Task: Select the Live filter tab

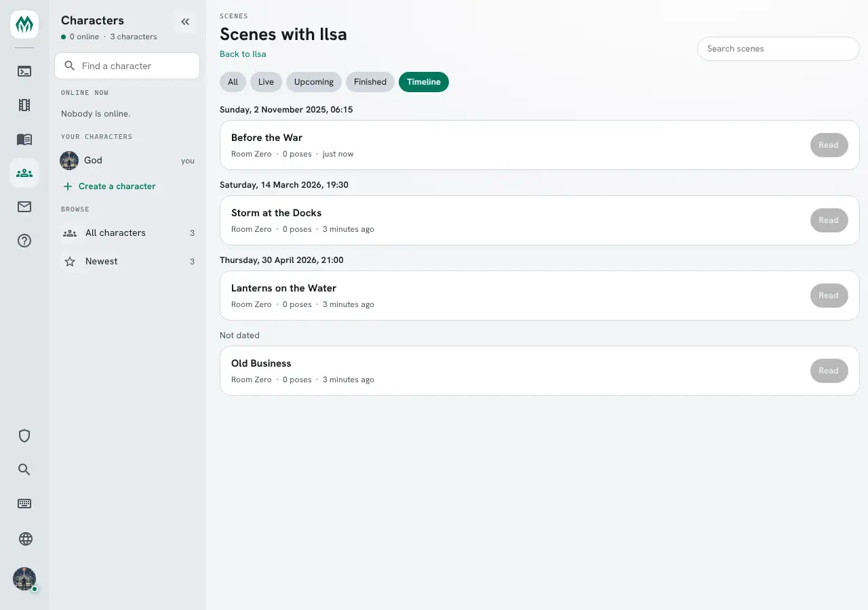Action: 266,82
